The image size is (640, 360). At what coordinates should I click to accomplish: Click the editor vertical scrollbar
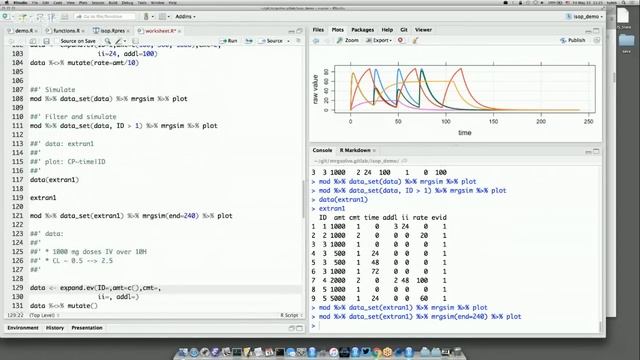pos(303,199)
